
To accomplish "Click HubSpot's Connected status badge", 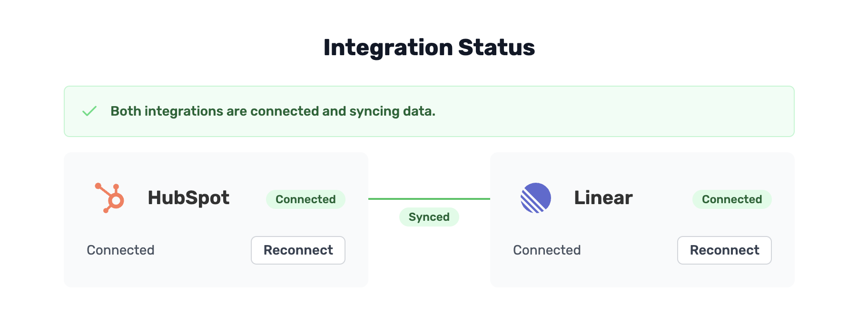I will click(x=305, y=199).
